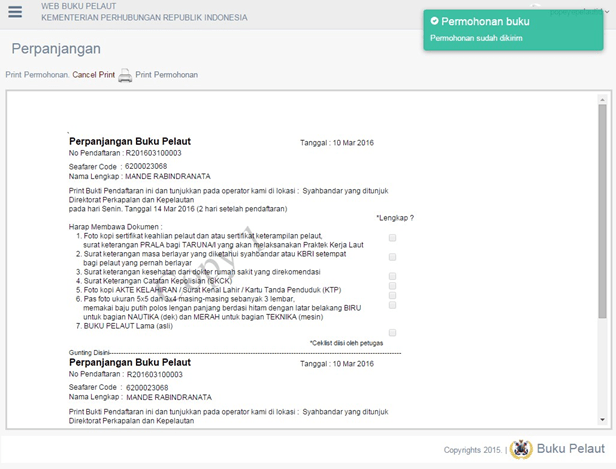Dismiss the Permohonan sudah dikirim notification
The width and height of the screenshot is (616, 469).
click(x=513, y=30)
